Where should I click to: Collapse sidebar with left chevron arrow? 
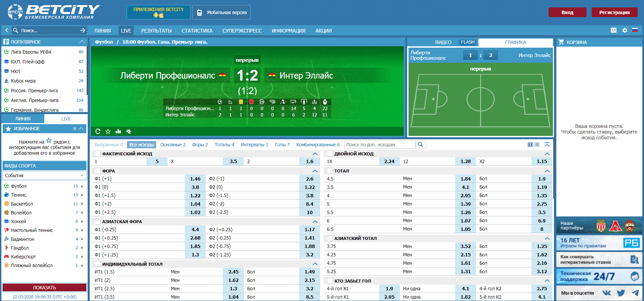coord(6,30)
